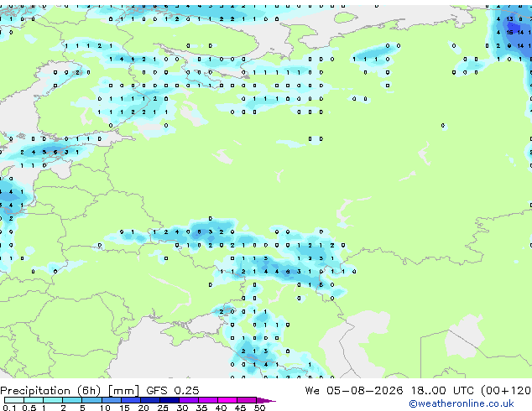
Task: Click the legend label '40'
Action: [x=222, y=408]
